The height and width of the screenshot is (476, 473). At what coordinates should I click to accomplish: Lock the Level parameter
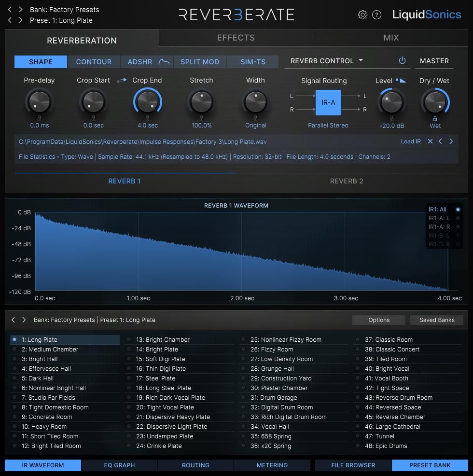[391, 118]
